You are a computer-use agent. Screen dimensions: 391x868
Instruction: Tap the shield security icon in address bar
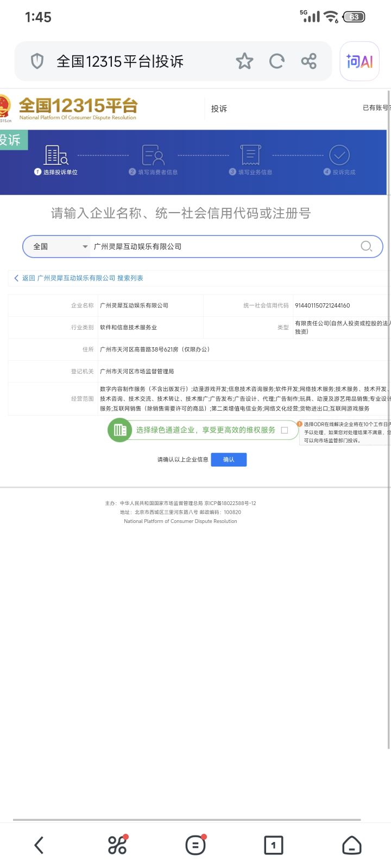coord(37,61)
